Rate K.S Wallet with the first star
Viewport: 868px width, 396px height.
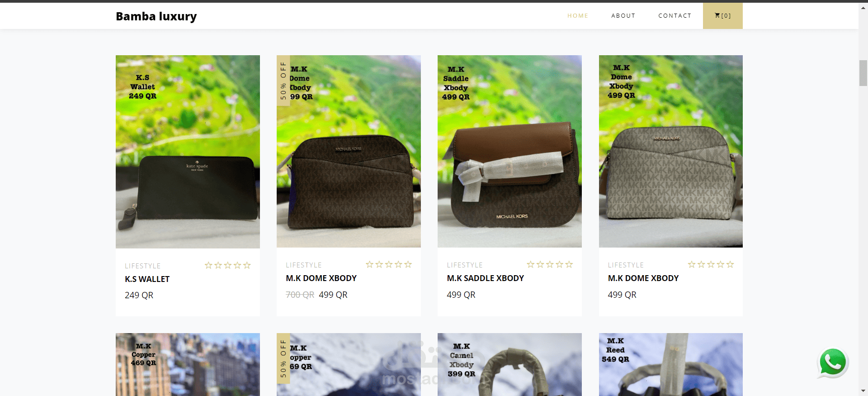pyautogui.click(x=208, y=266)
